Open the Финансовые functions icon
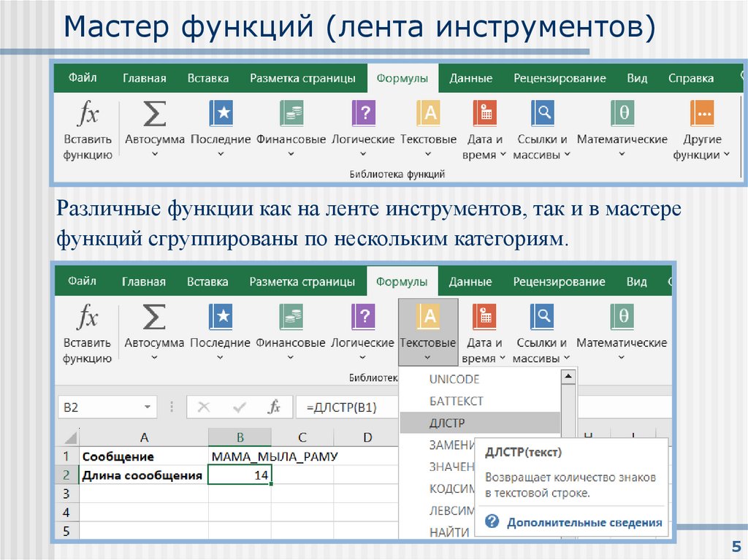 coord(291,115)
